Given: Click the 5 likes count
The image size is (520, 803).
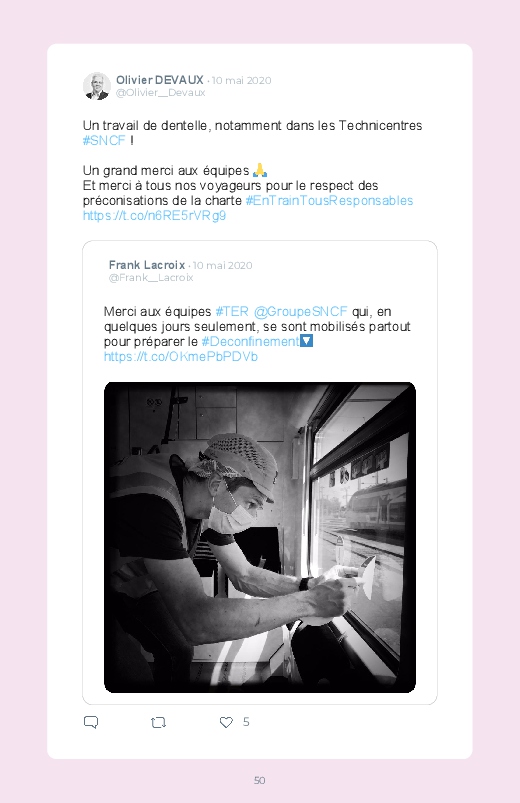Looking at the screenshot, I should 246,722.
